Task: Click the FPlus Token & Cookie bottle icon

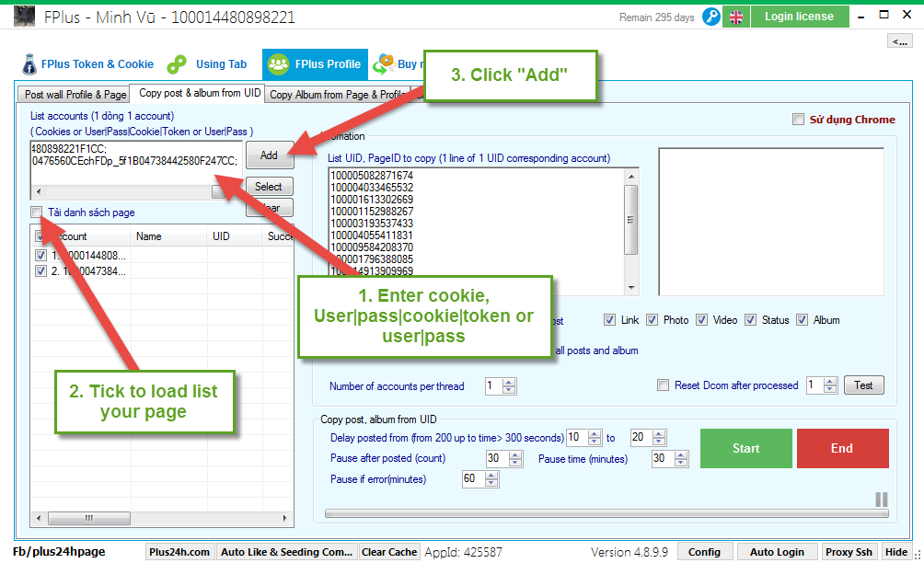Action: (29, 64)
